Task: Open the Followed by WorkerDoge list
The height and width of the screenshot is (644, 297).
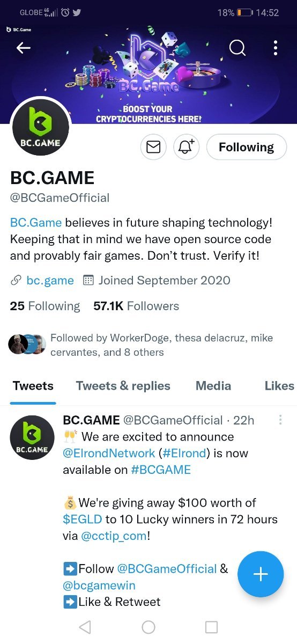Action: [140, 345]
